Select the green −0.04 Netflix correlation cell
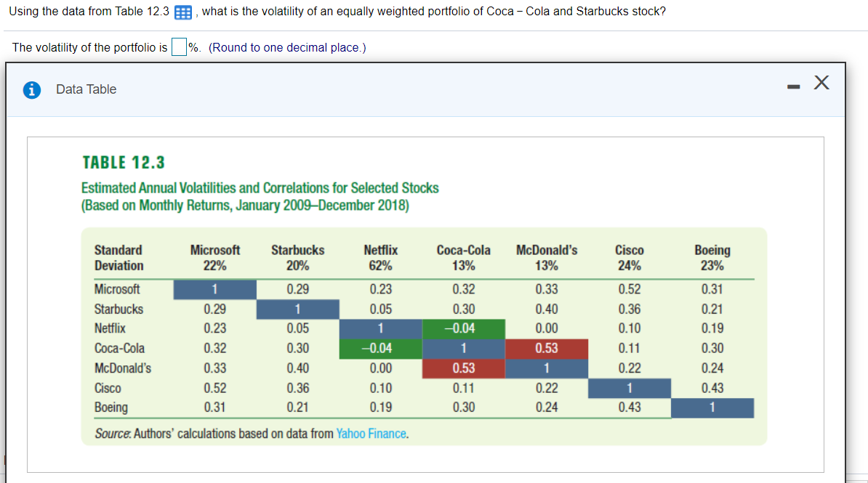Viewport: 868px width, 483px height. click(464, 328)
